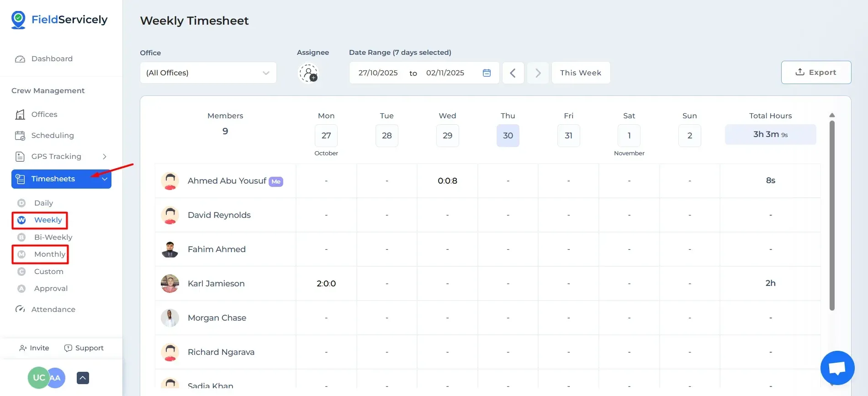Open the date range calendar icon
Image resolution: width=868 pixels, height=396 pixels.
pyautogui.click(x=487, y=73)
